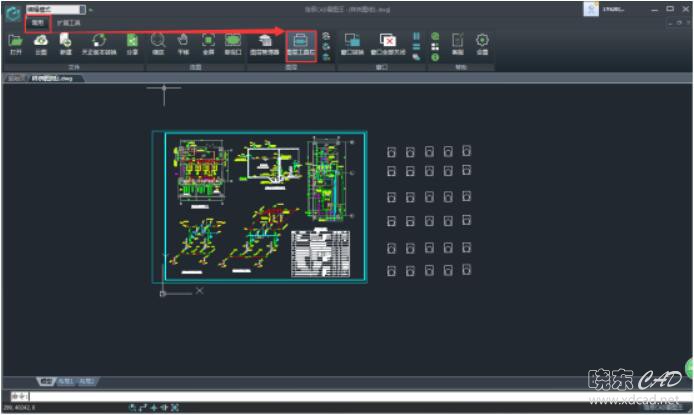Open the Settings gear in ribbon

click(x=482, y=42)
